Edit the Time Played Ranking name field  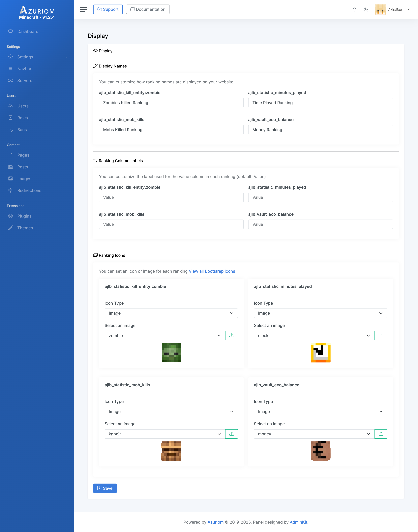coord(320,103)
